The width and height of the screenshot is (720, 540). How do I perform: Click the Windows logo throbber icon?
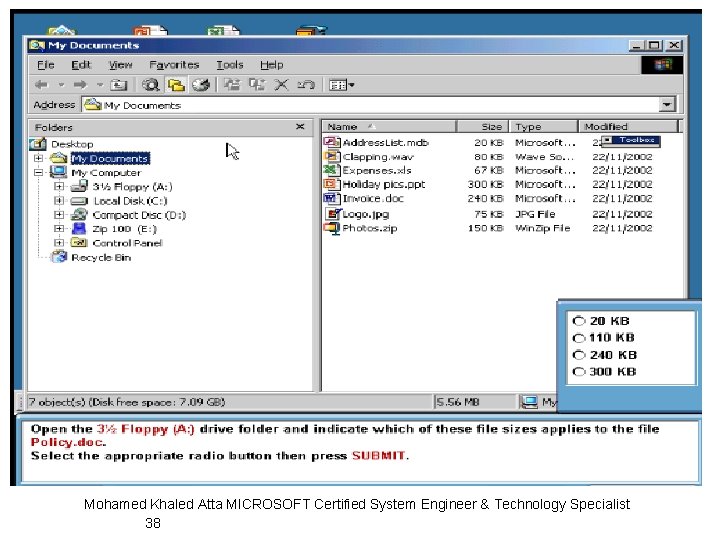click(x=662, y=65)
